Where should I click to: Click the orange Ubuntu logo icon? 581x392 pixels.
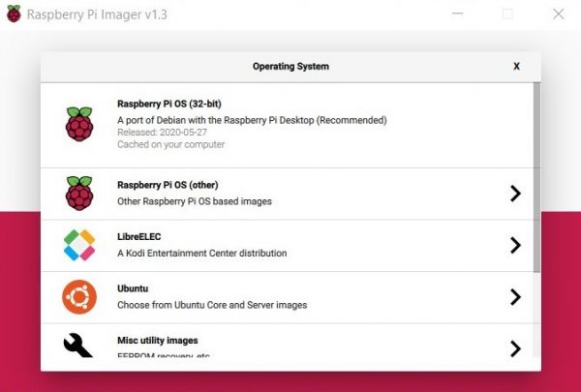coord(79,297)
